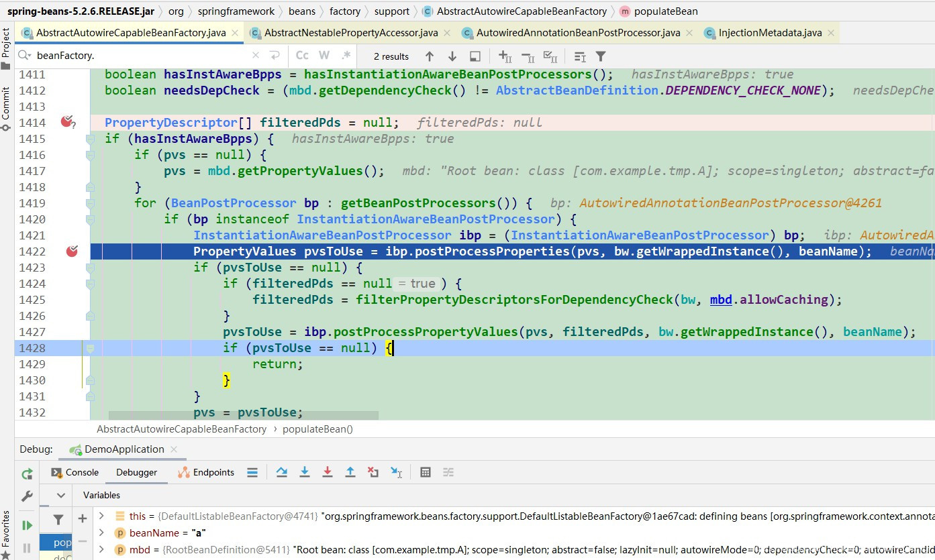The image size is (935, 560).
Task: Rerun DemoApplication with the green rerun icon
Action: click(27, 474)
